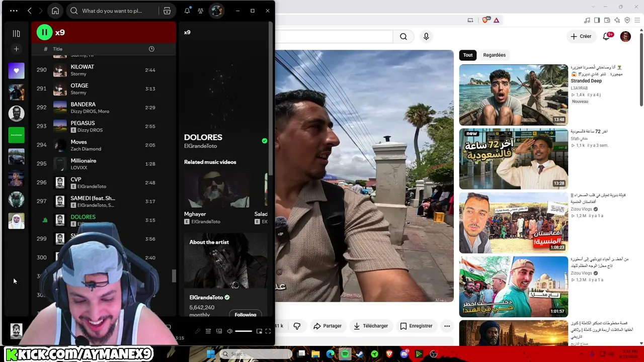The width and height of the screenshot is (644, 362).
Task: Open the Spotify miniplayer
Action: tap(259, 331)
